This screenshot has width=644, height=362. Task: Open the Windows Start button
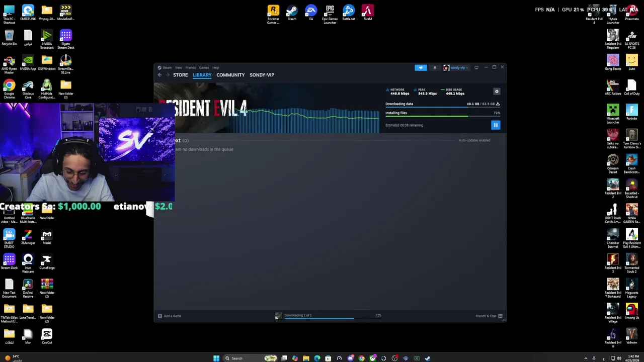216,358
